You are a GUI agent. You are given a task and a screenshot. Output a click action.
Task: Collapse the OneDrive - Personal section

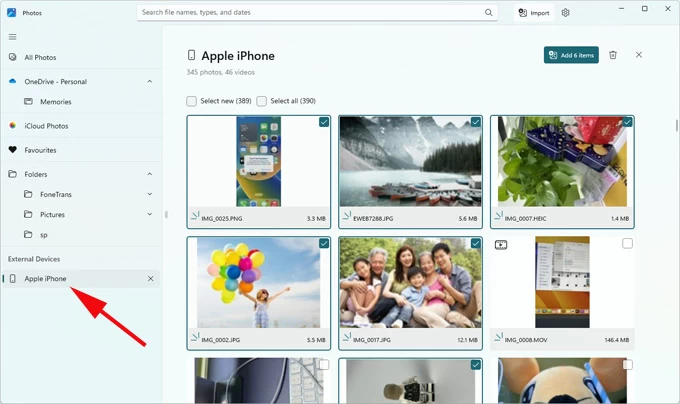(x=150, y=81)
